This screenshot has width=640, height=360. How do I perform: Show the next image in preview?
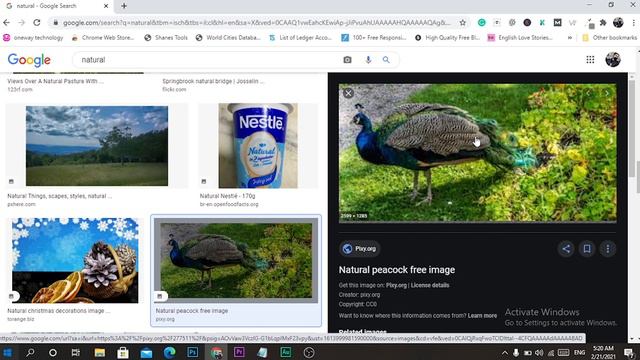(x=607, y=93)
